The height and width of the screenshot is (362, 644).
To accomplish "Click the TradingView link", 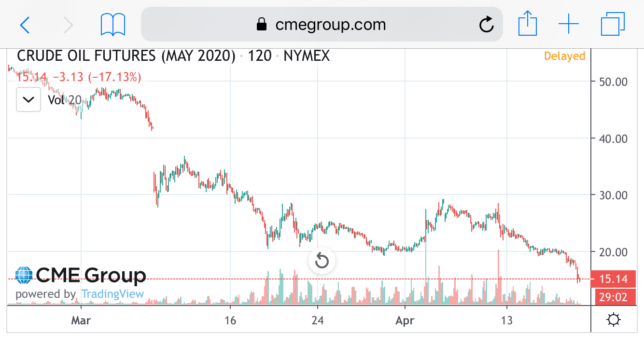I will click(112, 294).
